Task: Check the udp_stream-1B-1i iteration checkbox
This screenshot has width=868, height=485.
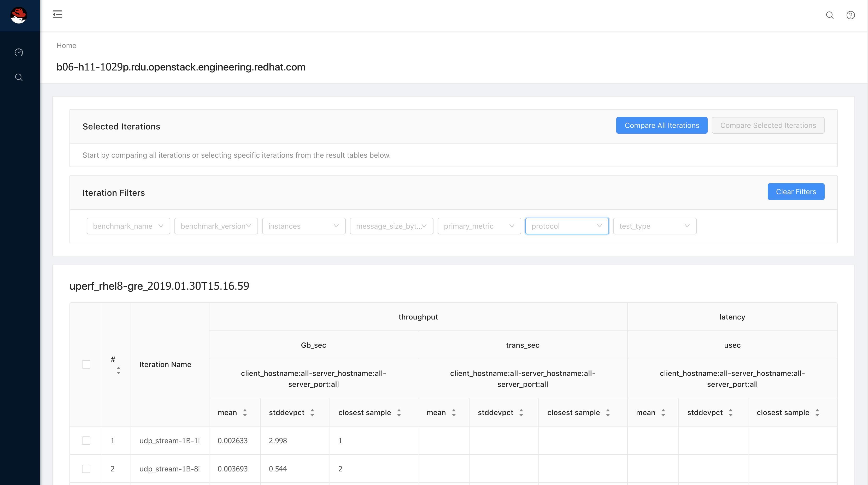Action: pyautogui.click(x=86, y=440)
